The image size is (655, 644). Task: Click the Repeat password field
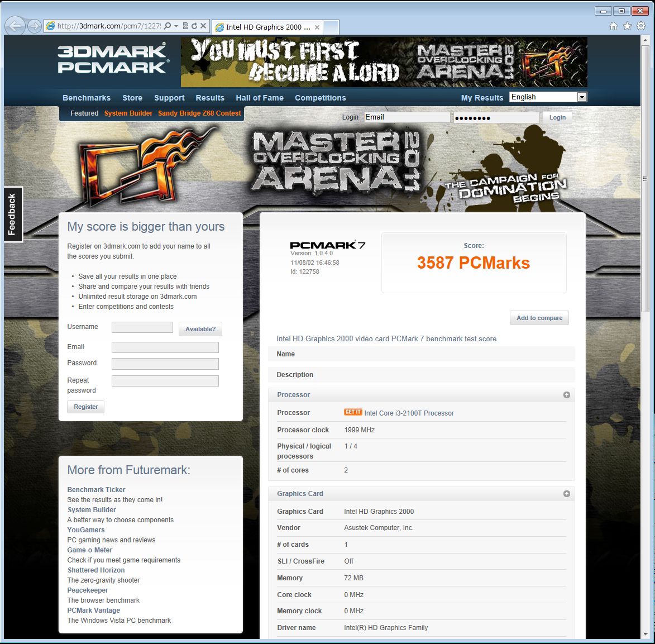165,381
